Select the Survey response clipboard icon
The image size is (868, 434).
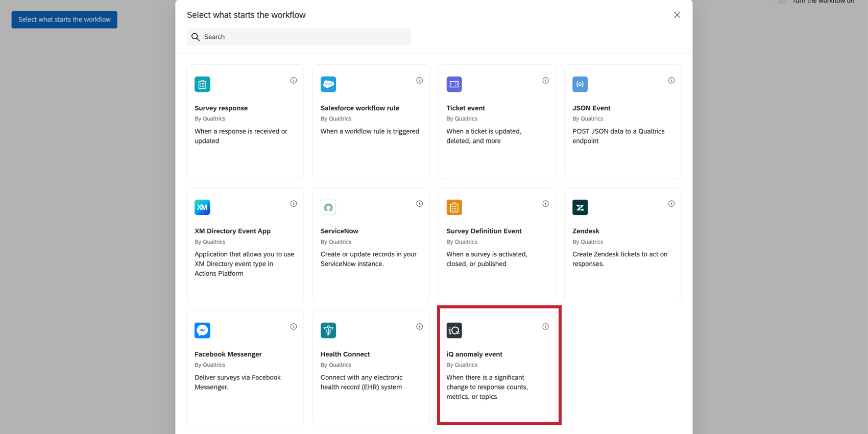pos(202,84)
